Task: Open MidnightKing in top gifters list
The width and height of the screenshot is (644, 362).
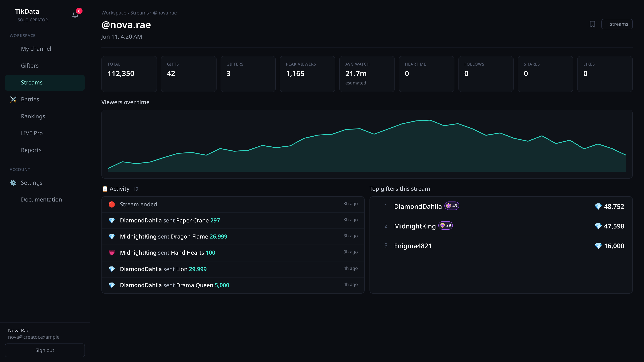Action: click(501, 226)
